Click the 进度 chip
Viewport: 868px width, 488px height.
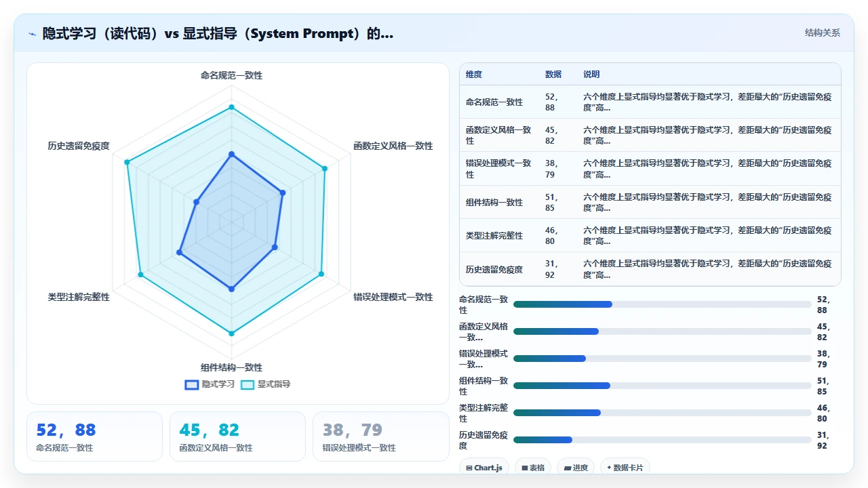click(x=575, y=467)
